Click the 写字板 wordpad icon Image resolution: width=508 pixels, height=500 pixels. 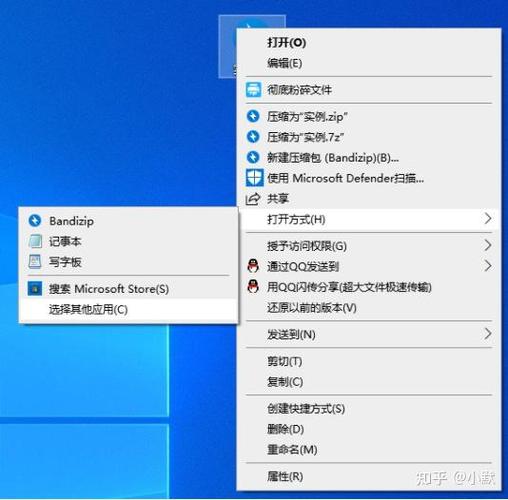[35, 262]
